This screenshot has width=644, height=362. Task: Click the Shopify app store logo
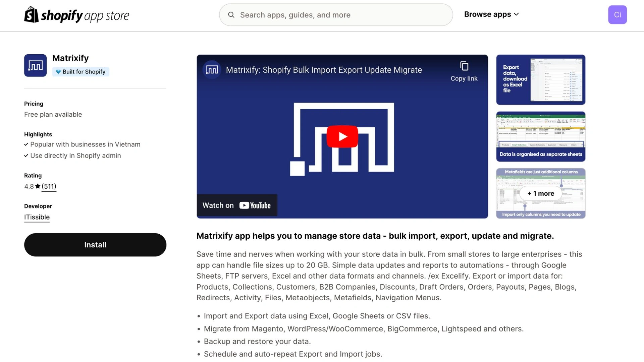tap(76, 15)
